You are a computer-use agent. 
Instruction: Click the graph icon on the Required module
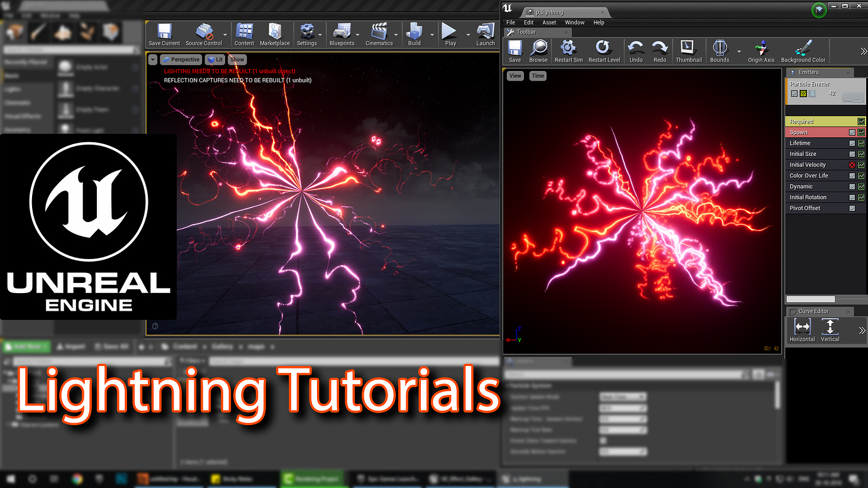pyautogui.click(x=861, y=121)
